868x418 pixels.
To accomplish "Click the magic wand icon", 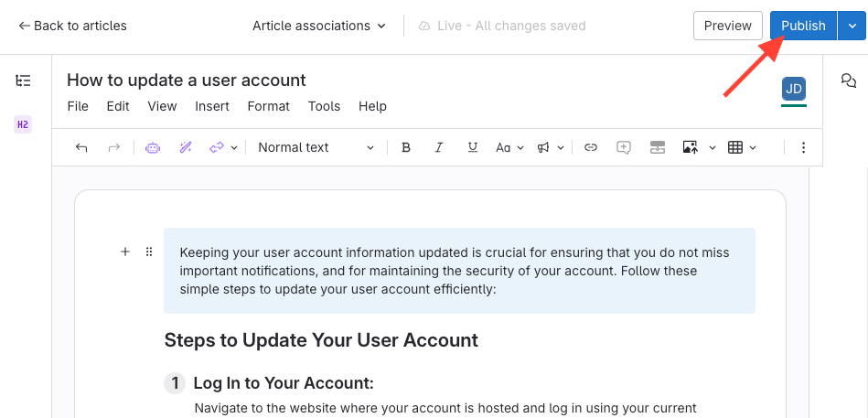I will 186,147.
